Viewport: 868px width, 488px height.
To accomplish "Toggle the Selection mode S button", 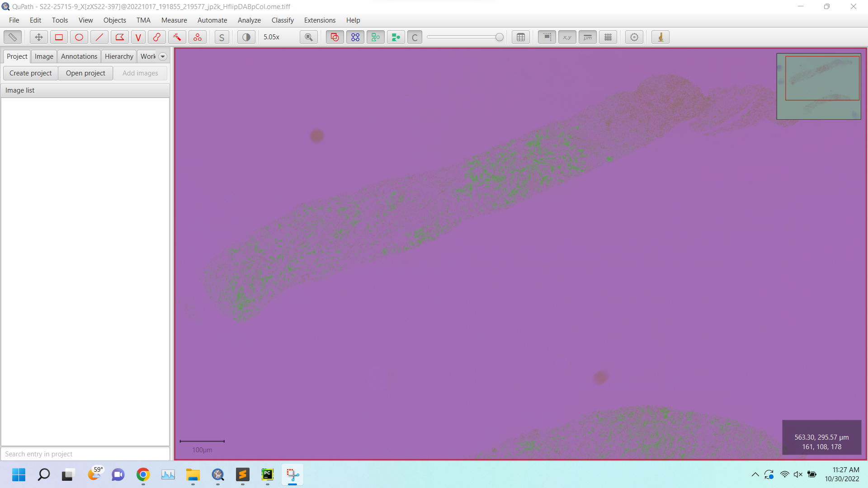I will [x=222, y=37].
